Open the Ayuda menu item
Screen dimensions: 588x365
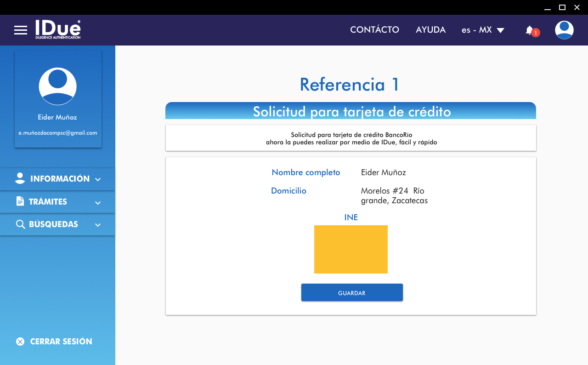click(430, 30)
